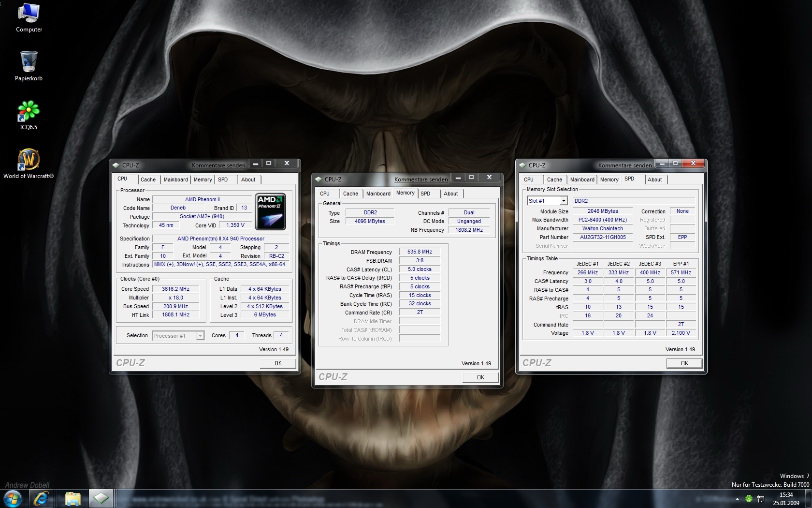
Task: Click Kommentare senden in right CPU-Z window
Action: tap(625, 165)
